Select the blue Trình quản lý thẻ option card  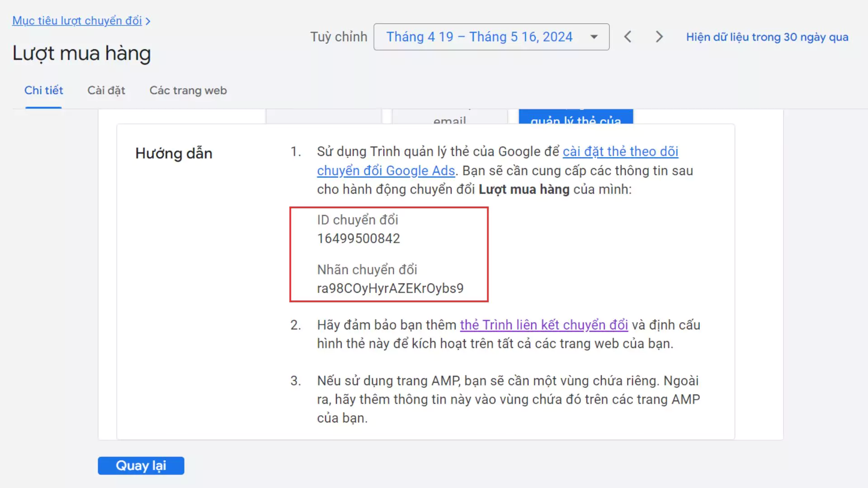[x=576, y=117]
